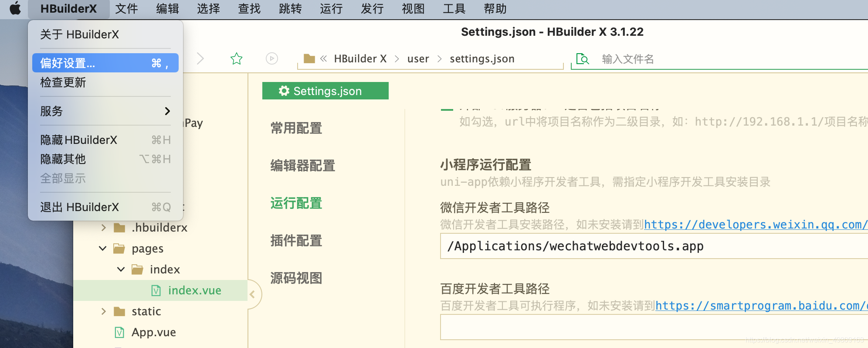Open the HBuilderX menu bar item
This screenshot has height=348, width=868.
[68, 9]
